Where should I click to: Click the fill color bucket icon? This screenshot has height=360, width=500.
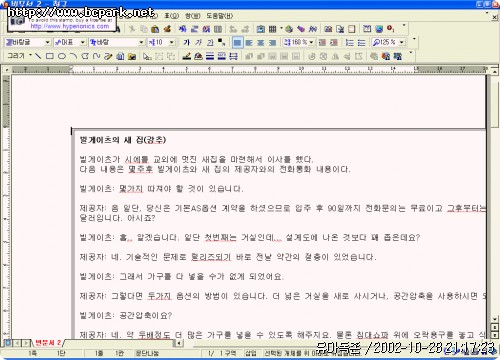tap(198, 56)
